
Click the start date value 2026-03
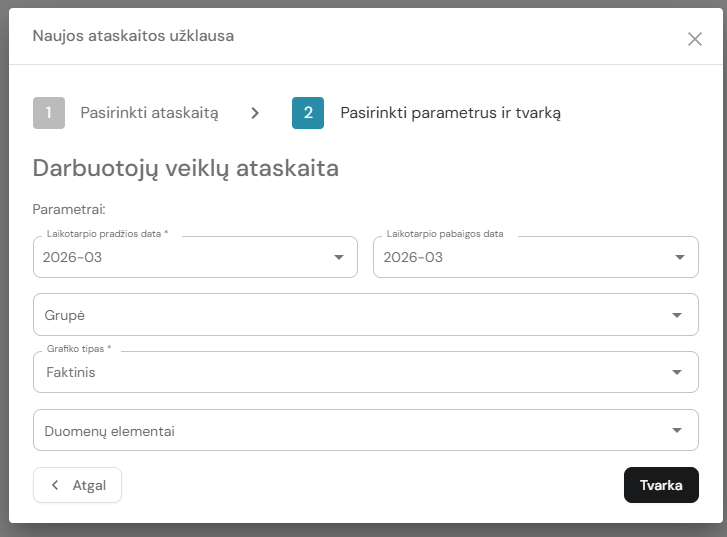[72, 257]
